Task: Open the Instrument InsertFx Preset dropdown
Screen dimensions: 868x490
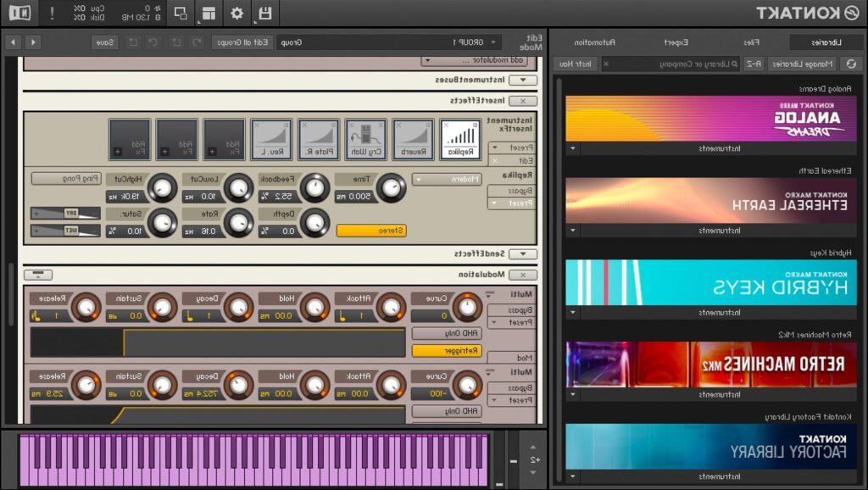Action: [511, 148]
